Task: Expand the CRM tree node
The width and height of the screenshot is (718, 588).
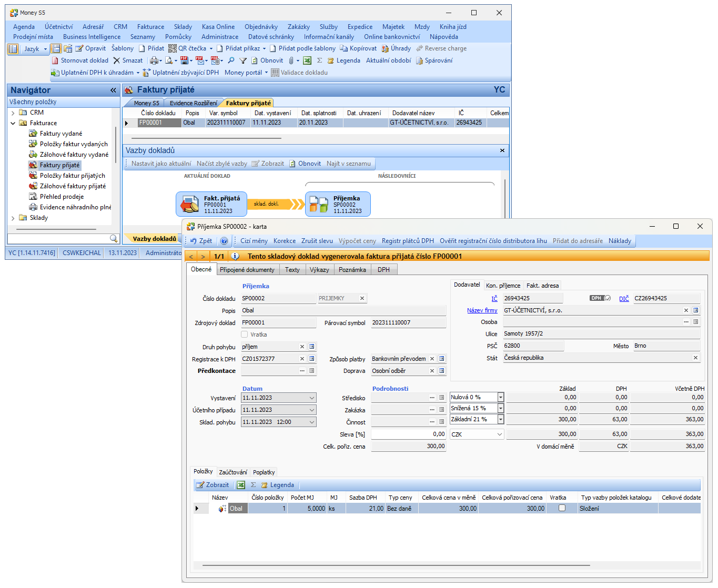Action: click(x=13, y=113)
